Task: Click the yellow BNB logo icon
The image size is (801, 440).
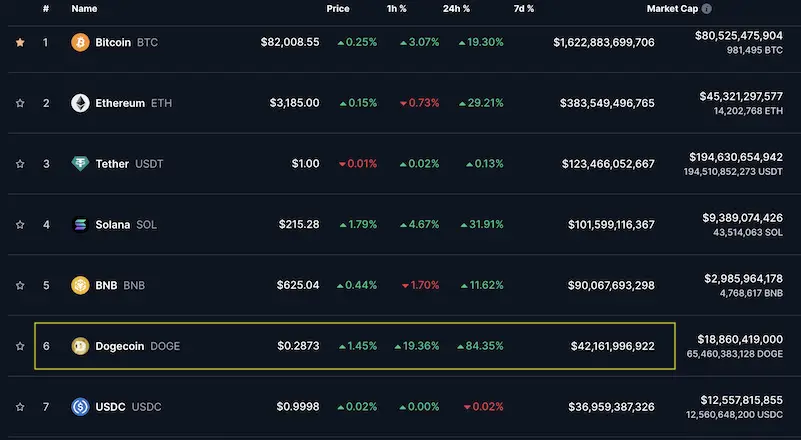Action: coord(80,285)
